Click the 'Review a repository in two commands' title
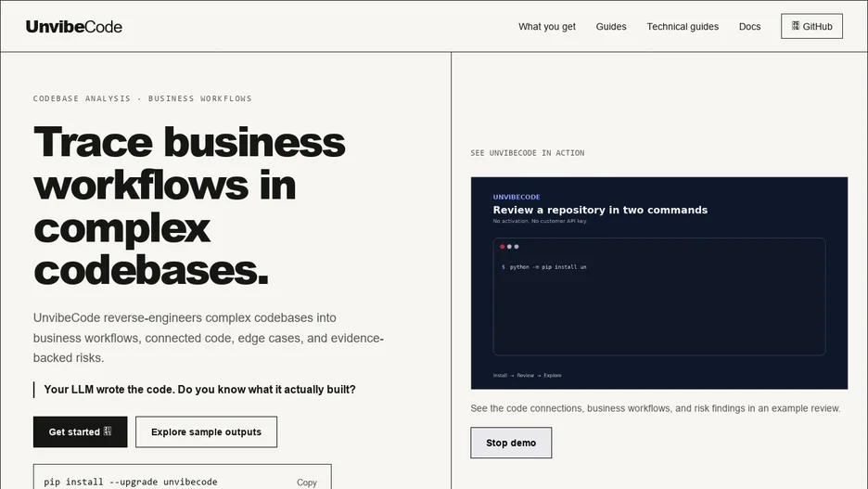Screen dimensions: 868x489 click(600, 210)
